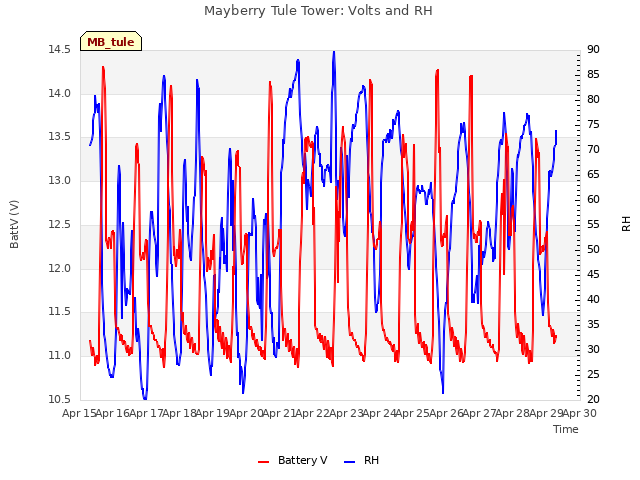Click the 35 right axis tick label
Viewport: 640px width, 480px height.
(593, 324)
